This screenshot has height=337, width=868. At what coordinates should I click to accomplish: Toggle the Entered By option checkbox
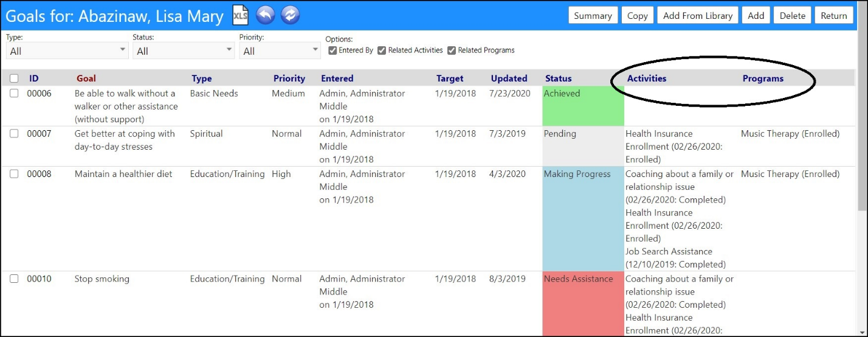point(332,50)
